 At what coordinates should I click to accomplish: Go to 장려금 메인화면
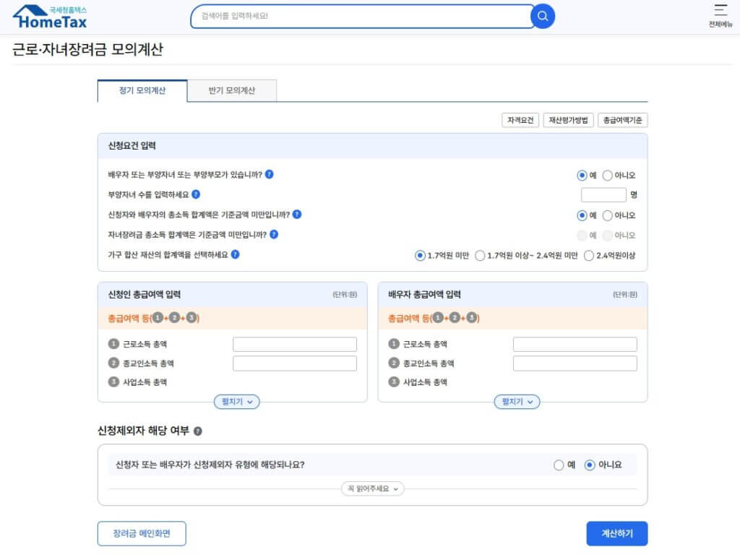click(x=142, y=533)
